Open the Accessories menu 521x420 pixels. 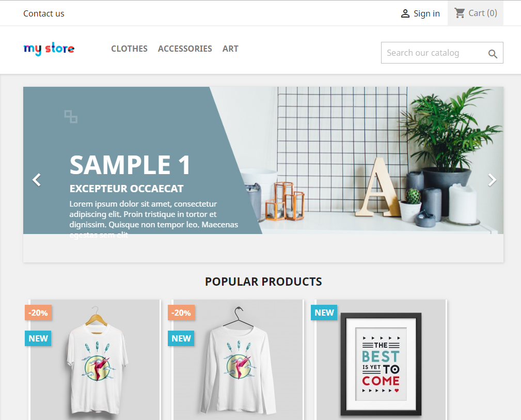click(x=185, y=49)
